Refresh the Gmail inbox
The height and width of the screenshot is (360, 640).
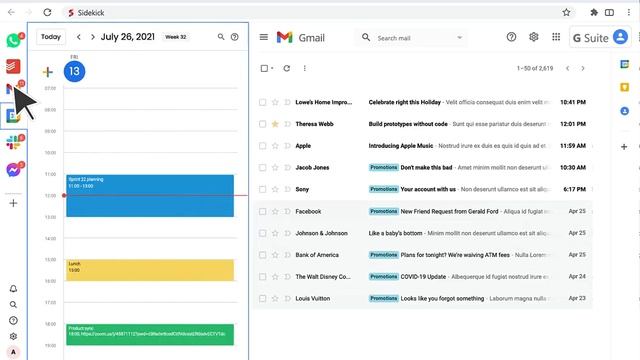click(287, 68)
